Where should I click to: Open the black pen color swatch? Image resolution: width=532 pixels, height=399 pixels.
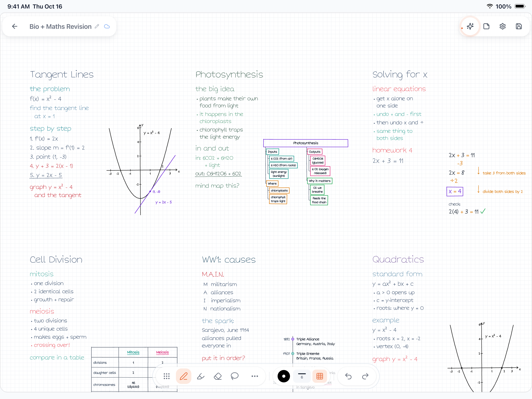point(284,376)
